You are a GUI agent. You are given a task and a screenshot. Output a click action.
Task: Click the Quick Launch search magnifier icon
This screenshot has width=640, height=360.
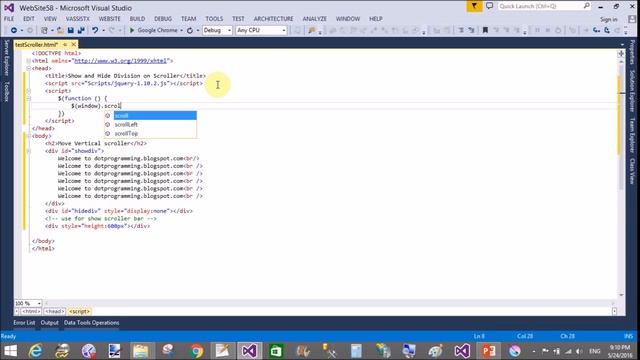click(x=587, y=6)
